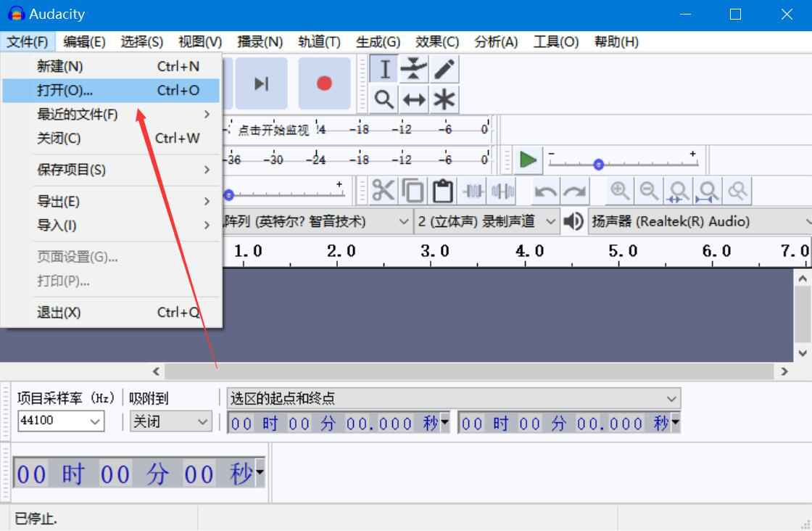The height and width of the screenshot is (531, 812).
Task: Open the 分析(A) menu
Action: click(x=496, y=41)
